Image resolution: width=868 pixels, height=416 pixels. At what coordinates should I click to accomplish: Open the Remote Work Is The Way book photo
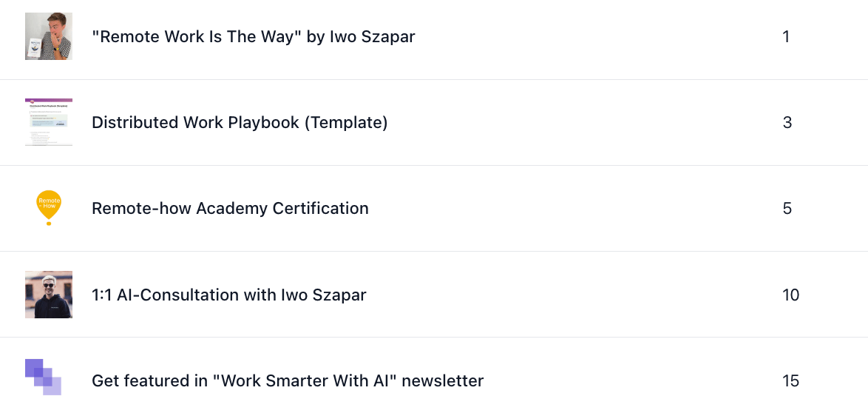pyautogui.click(x=49, y=36)
